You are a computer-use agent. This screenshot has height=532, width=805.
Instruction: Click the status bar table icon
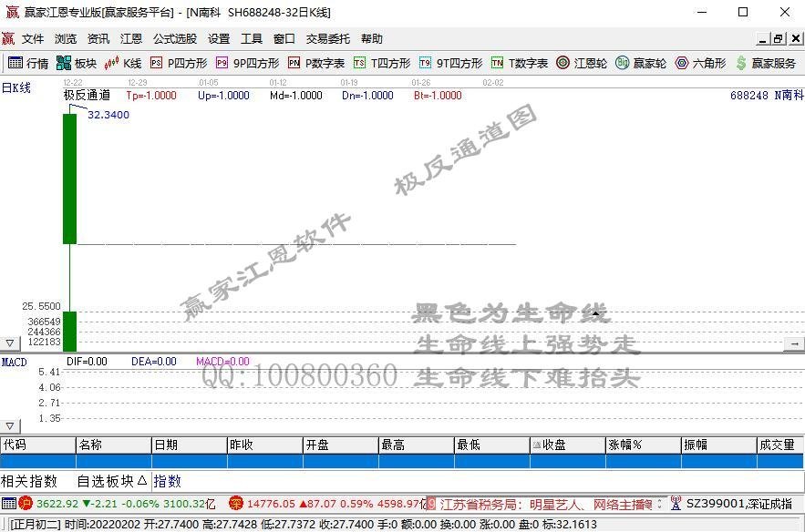click(x=9, y=503)
